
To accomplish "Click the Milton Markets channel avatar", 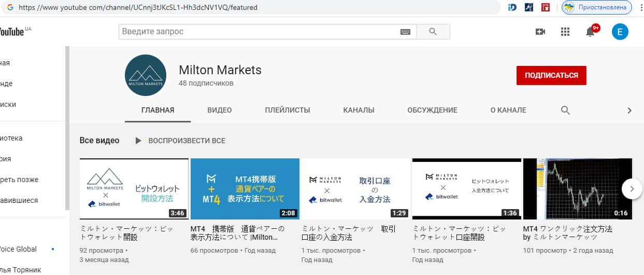I will coord(146,75).
